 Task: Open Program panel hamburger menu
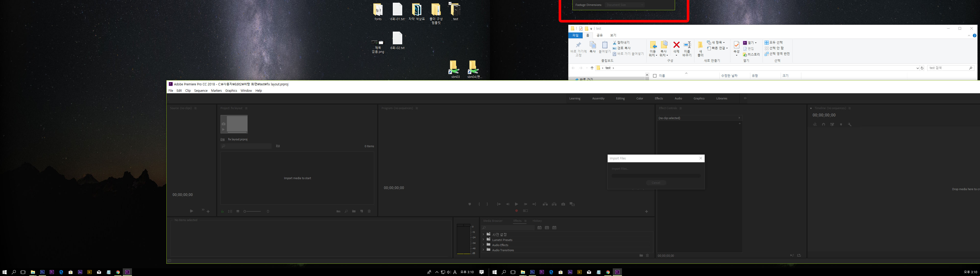[416, 108]
